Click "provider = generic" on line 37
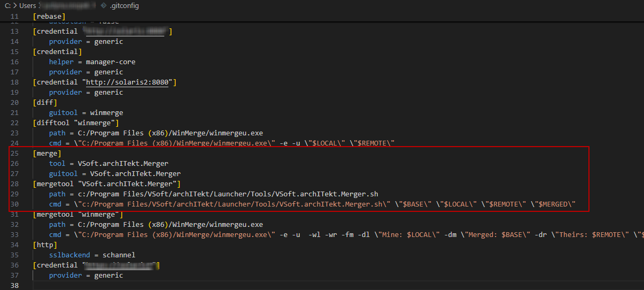Image resolution: width=644 pixels, height=290 pixels. 86,275
